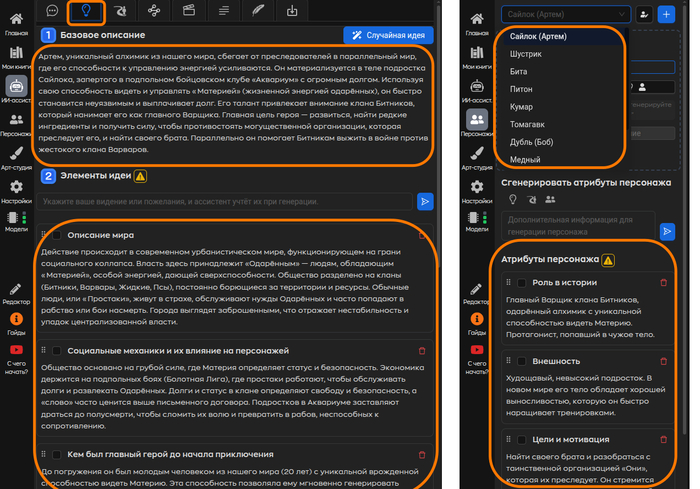
Task: Open the clapperboard scenes tab icon
Action: click(188, 11)
